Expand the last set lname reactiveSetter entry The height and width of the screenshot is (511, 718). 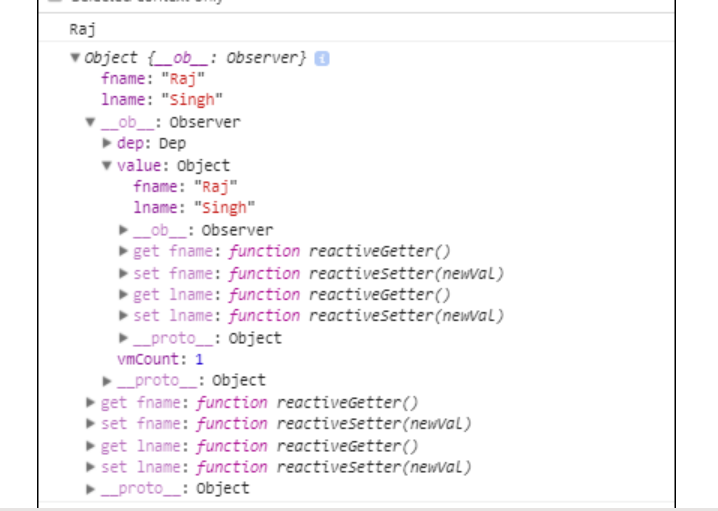coord(91,467)
